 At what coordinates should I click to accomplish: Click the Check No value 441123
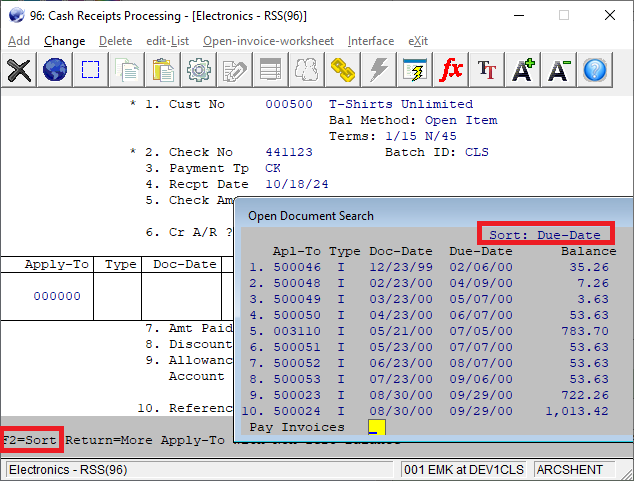[x=289, y=152]
